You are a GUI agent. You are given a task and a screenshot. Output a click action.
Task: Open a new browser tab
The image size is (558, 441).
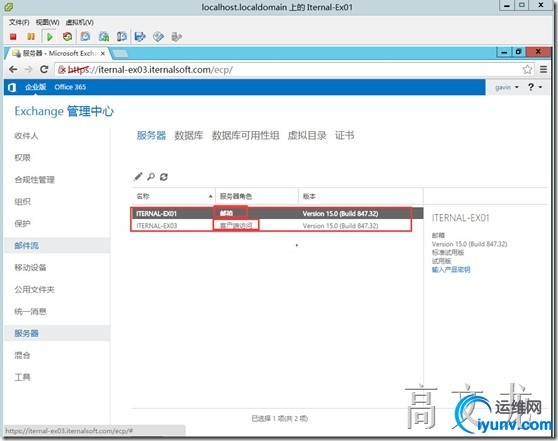[x=121, y=54]
